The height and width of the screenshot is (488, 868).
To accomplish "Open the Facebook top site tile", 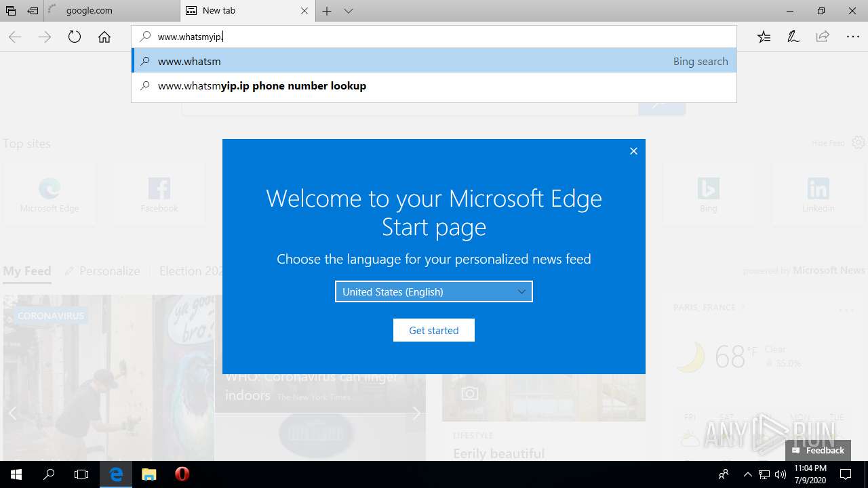I will [159, 195].
